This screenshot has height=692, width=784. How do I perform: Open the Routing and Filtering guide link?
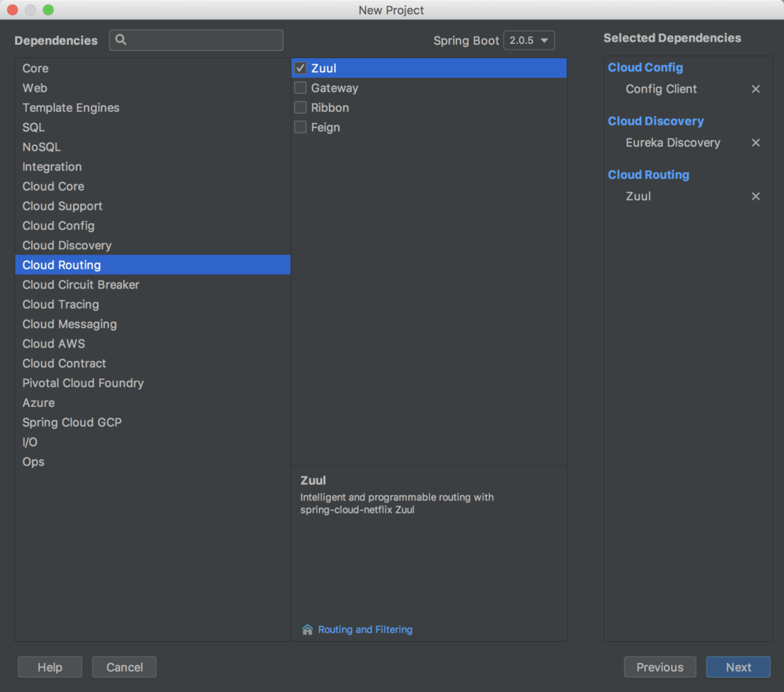tap(365, 629)
